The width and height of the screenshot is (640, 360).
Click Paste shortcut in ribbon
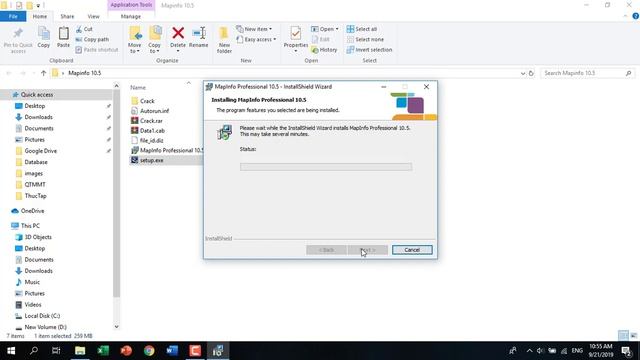coord(97,50)
